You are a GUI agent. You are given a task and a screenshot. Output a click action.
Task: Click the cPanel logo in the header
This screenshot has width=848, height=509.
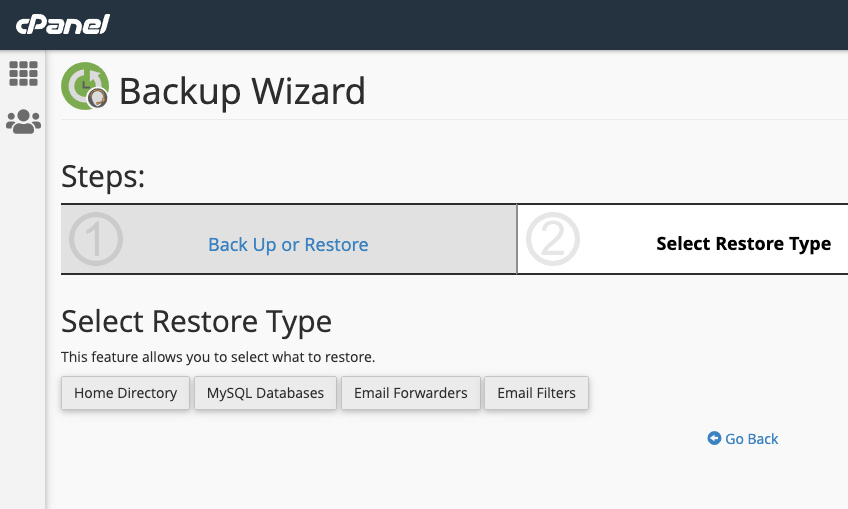[62, 24]
